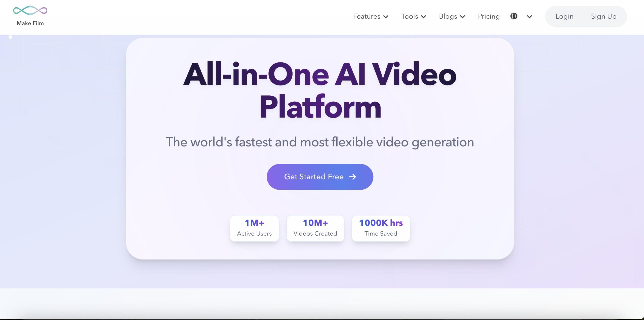This screenshot has height=320, width=644.
Task: Open the Tools menu
Action: [x=409, y=17]
